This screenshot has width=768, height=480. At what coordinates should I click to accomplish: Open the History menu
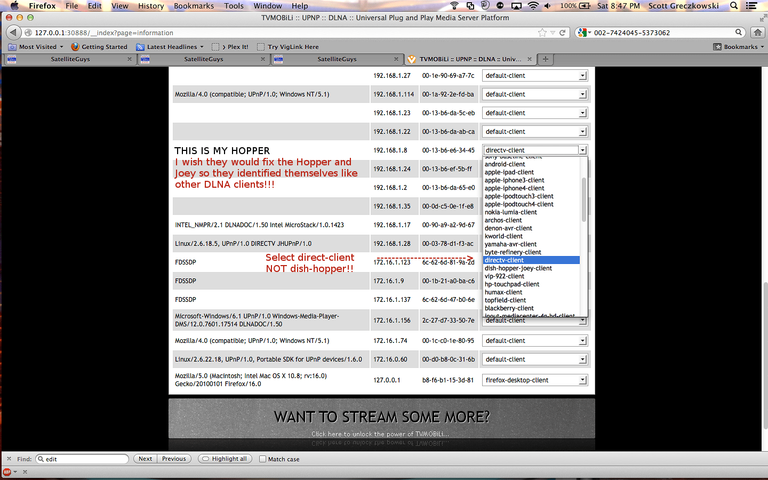coord(150,6)
